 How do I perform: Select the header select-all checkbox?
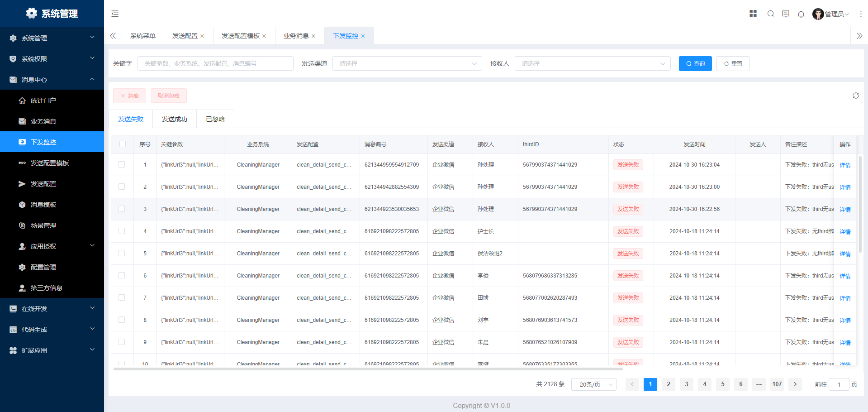(123, 144)
